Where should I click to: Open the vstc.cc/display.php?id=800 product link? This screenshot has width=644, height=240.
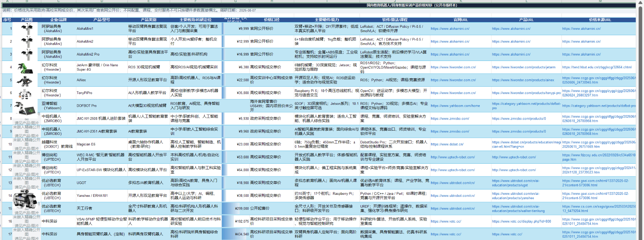521,221
